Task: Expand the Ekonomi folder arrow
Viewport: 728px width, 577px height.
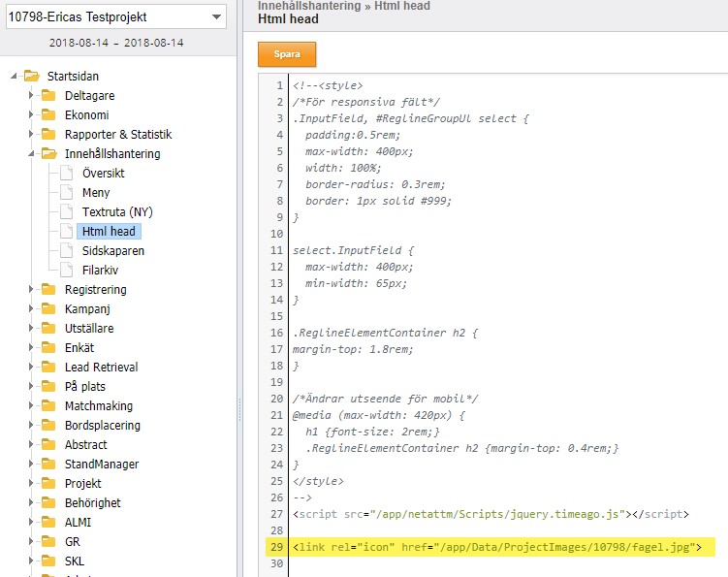Action: [31, 114]
